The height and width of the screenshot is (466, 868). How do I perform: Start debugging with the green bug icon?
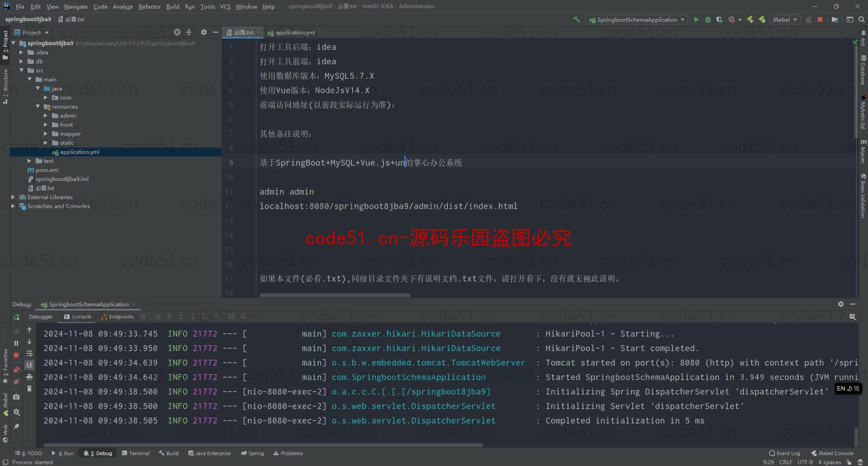708,19
